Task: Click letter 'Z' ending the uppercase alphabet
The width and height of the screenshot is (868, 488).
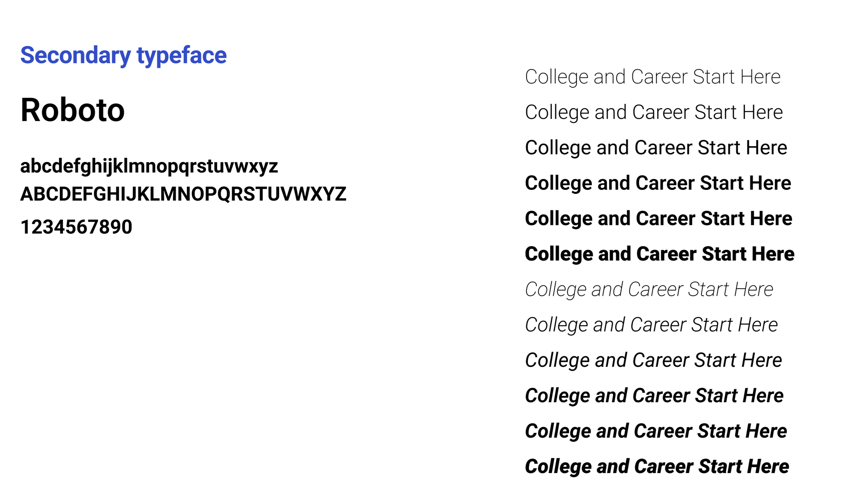Action: 340,194
